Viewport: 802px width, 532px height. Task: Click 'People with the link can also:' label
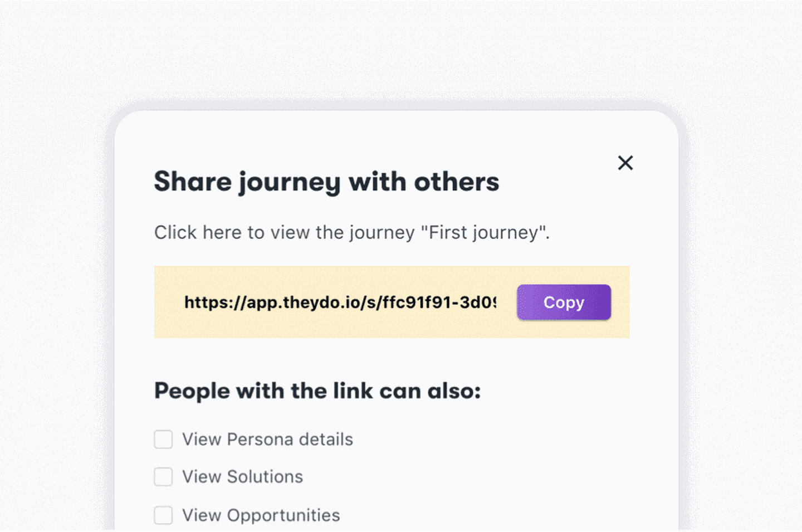click(x=319, y=391)
